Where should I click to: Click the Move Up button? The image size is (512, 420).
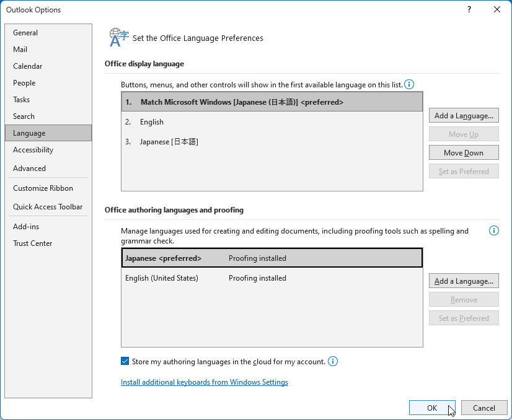[464, 134]
